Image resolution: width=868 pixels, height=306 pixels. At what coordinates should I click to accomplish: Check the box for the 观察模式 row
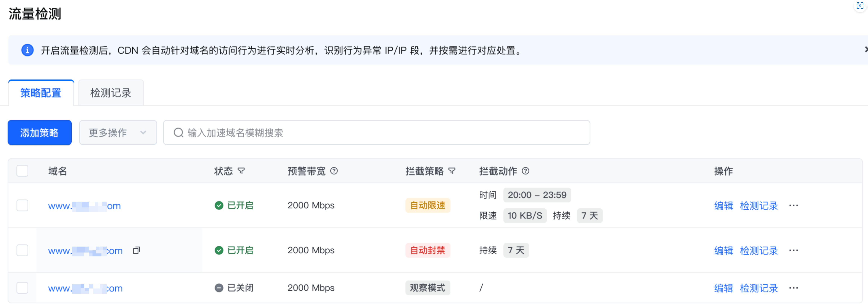(x=23, y=288)
